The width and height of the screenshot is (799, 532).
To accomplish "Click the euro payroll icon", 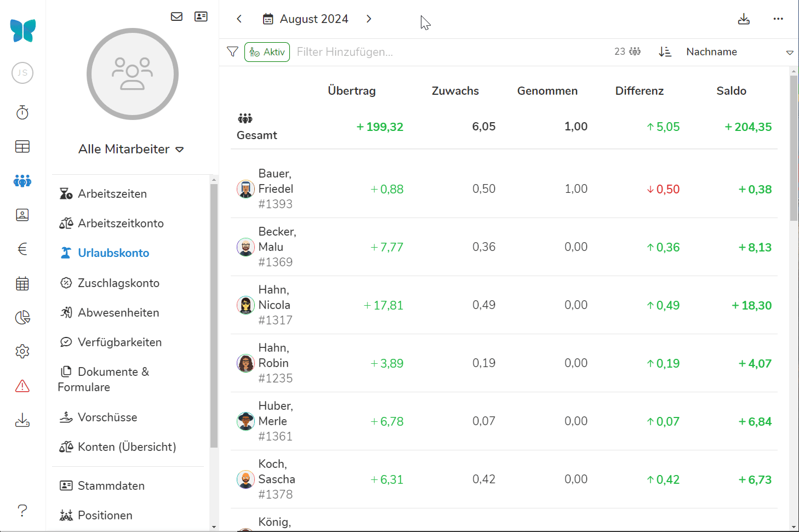I will pyautogui.click(x=22, y=249).
